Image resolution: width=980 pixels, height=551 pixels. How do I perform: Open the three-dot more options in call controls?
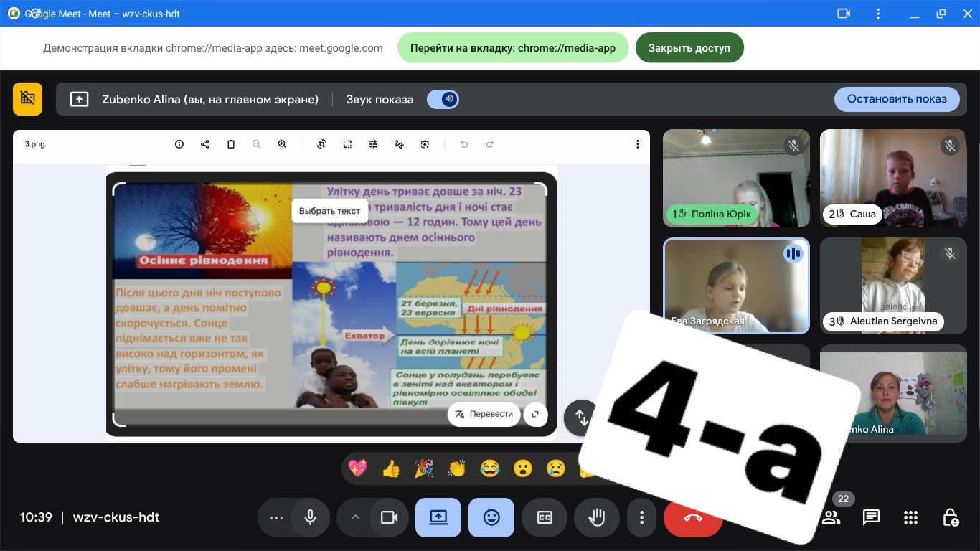coord(642,517)
